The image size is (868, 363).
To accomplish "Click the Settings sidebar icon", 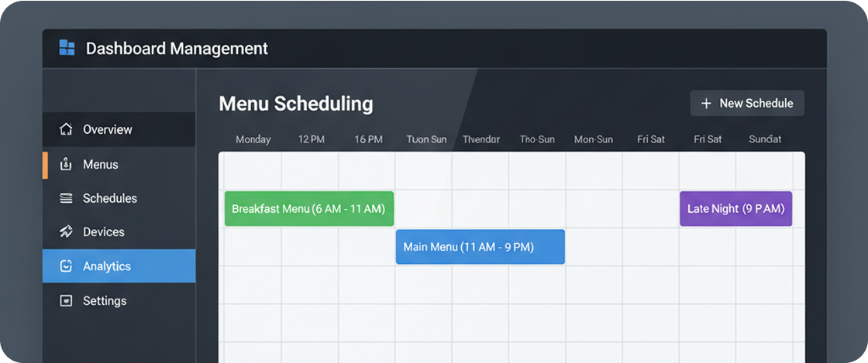I will [66, 300].
